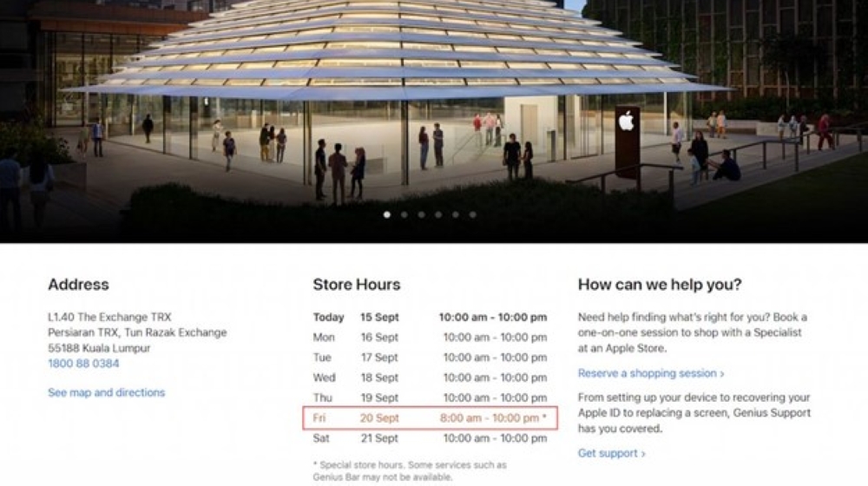Click the Address heading

[x=78, y=285]
